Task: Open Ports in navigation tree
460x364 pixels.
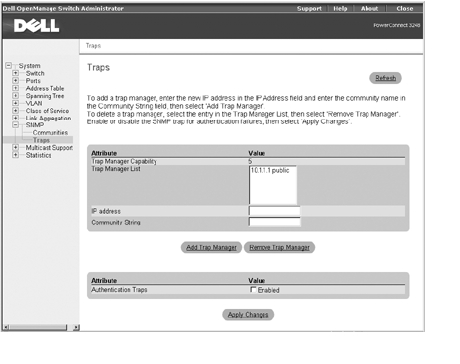Action: click(x=33, y=81)
